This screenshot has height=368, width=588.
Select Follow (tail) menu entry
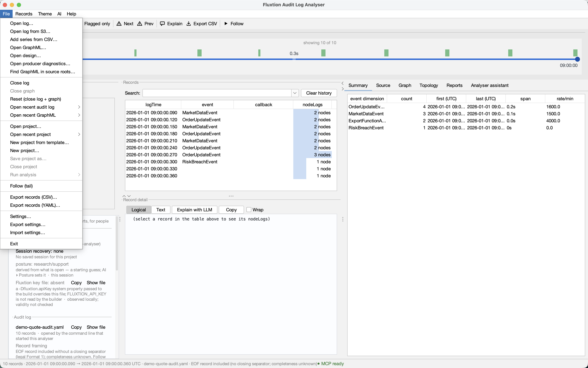point(41,186)
